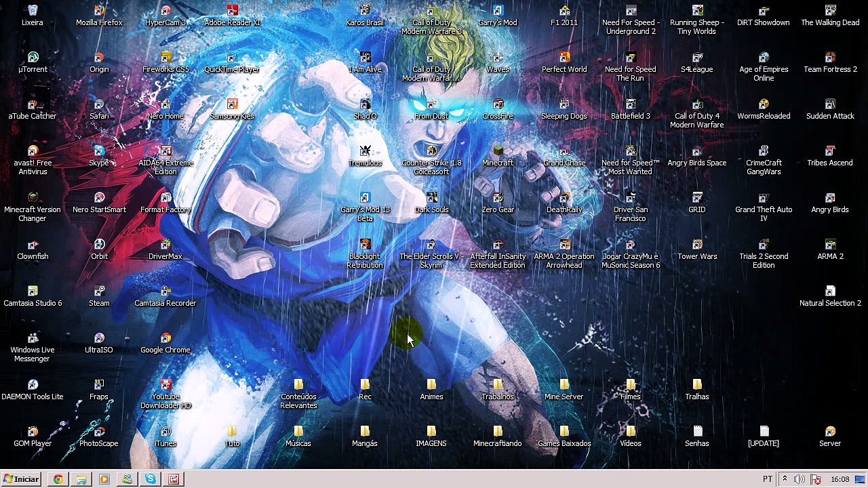
Task: Open the Lixeira recycle bin icon
Action: (33, 16)
